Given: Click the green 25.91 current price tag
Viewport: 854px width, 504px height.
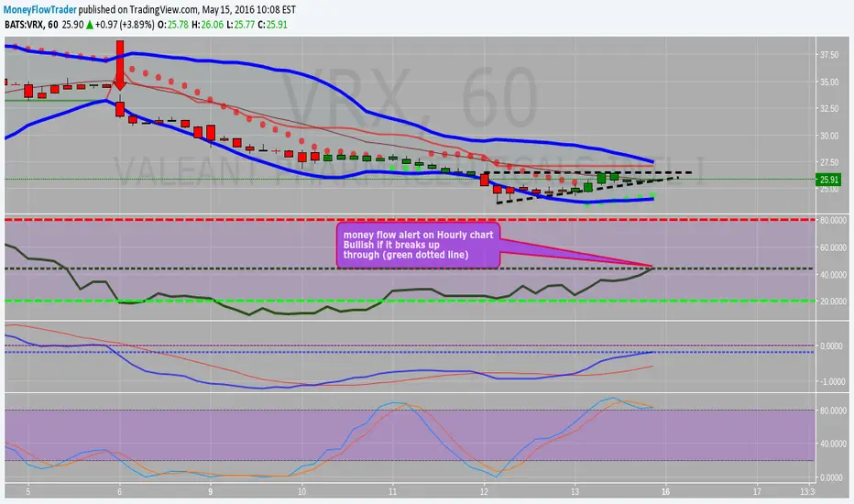Looking at the screenshot, I should point(827,180).
